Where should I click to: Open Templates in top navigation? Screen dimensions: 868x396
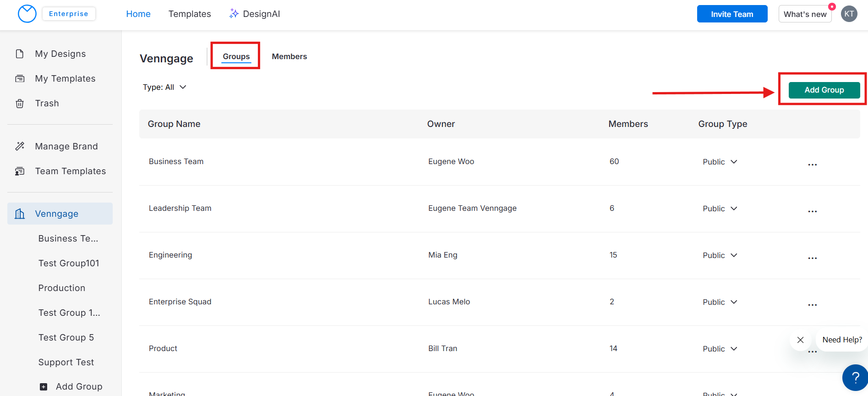click(x=190, y=14)
